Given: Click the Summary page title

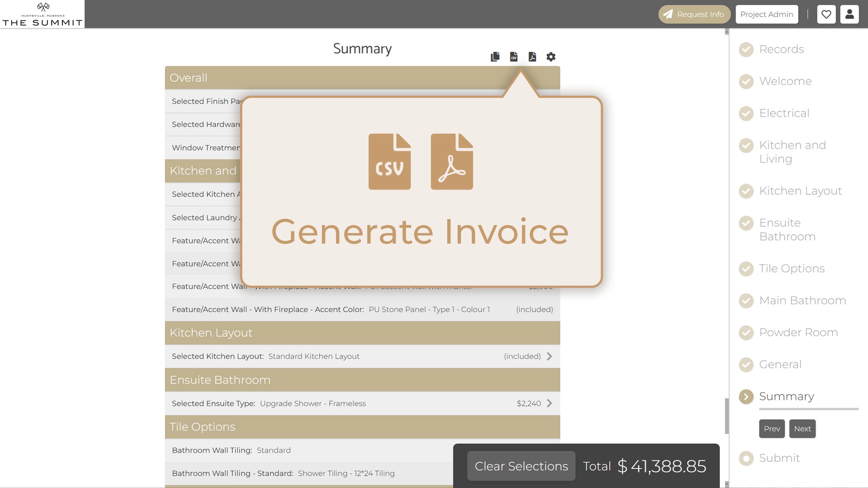Looking at the screenshot, I should (362, 48).
